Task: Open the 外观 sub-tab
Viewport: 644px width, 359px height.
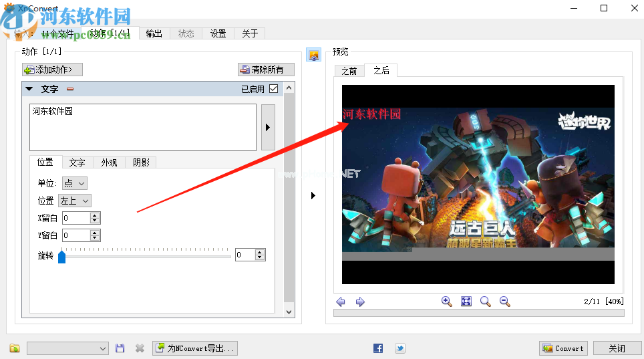Action: coord(109,162)
